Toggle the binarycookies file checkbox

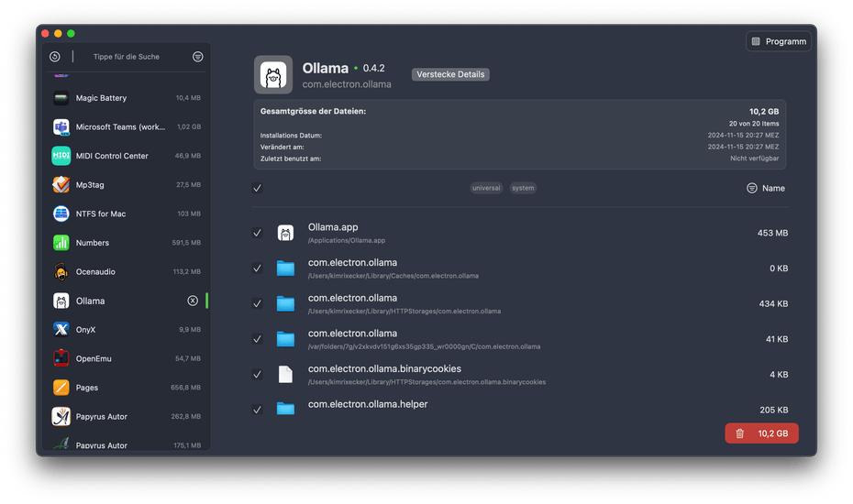258,375
